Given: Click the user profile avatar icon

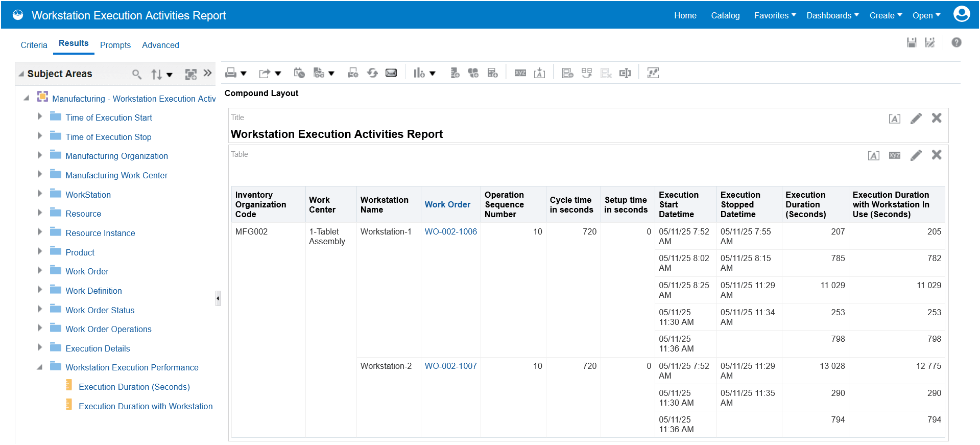Looking at the screenshot, I should [x=961, y=14].
